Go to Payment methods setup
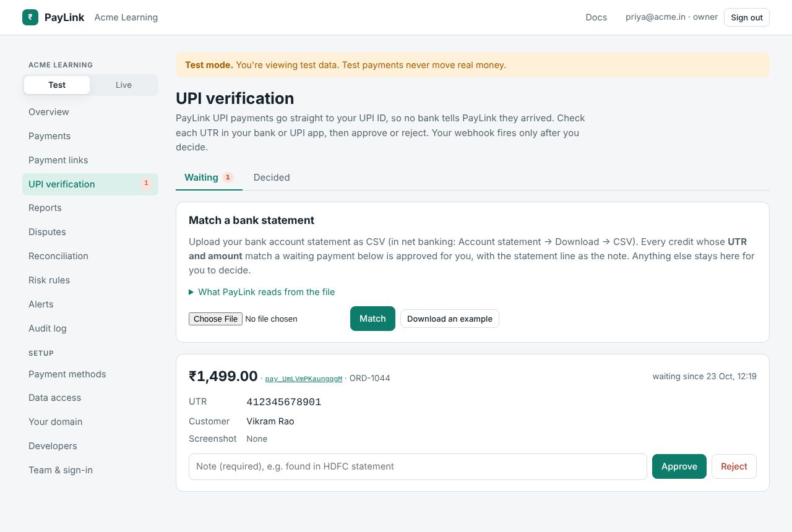This screenshot has width=792, height=532. 90,374
